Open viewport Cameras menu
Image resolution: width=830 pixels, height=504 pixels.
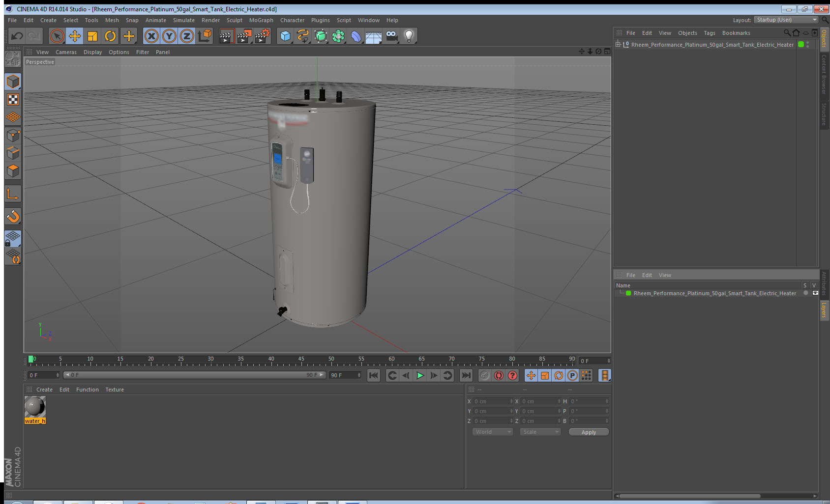66,52
